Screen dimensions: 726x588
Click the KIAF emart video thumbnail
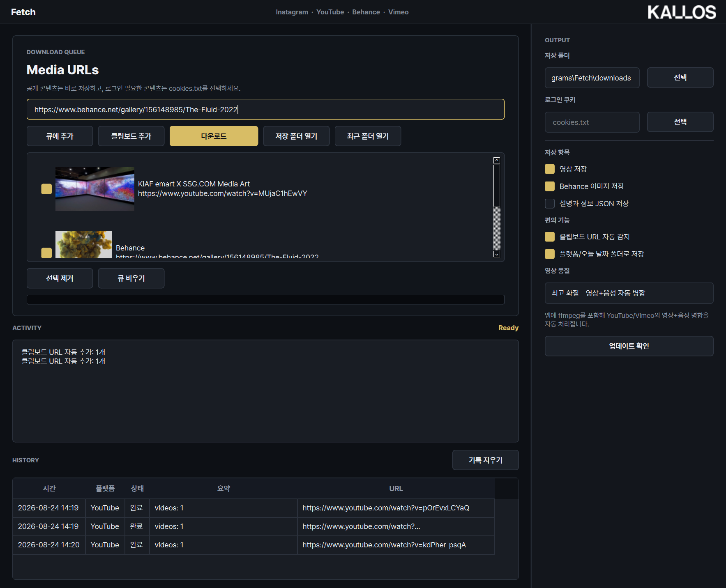point(95,189)
